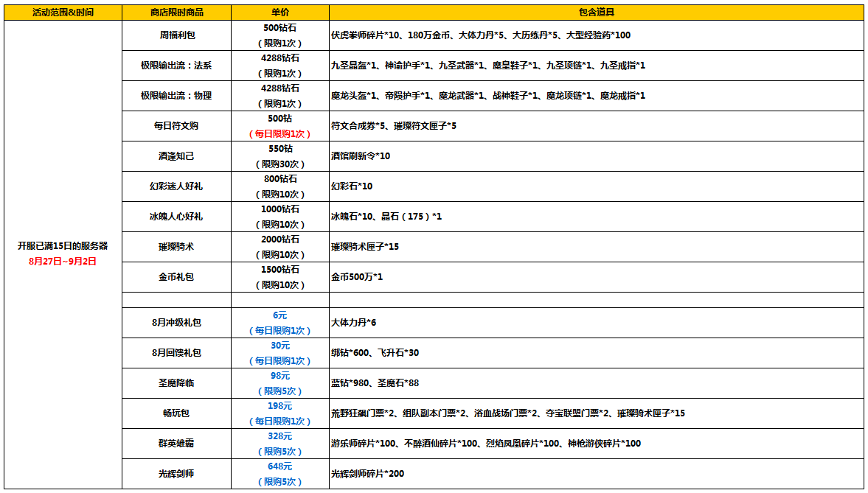Click the 8月冲级礼包 product name
Screen dimensions: 868x493
coord(176,323)
